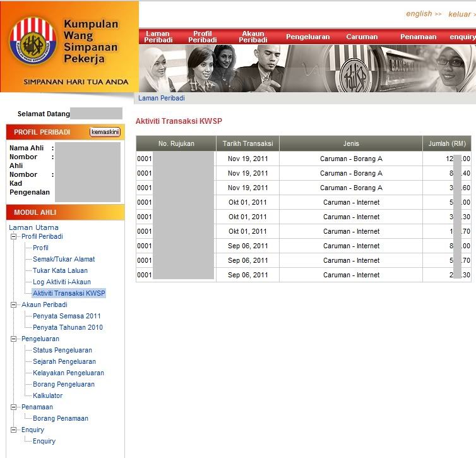The image size is (476, 458).
Task: Click the Jenis column header
Action: (351, 143)
